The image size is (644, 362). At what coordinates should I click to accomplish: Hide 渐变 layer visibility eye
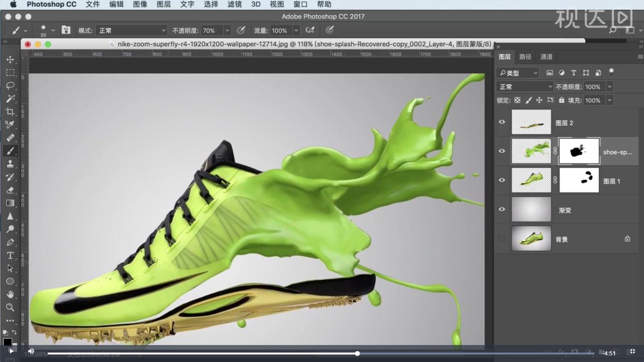coord(502,210)
